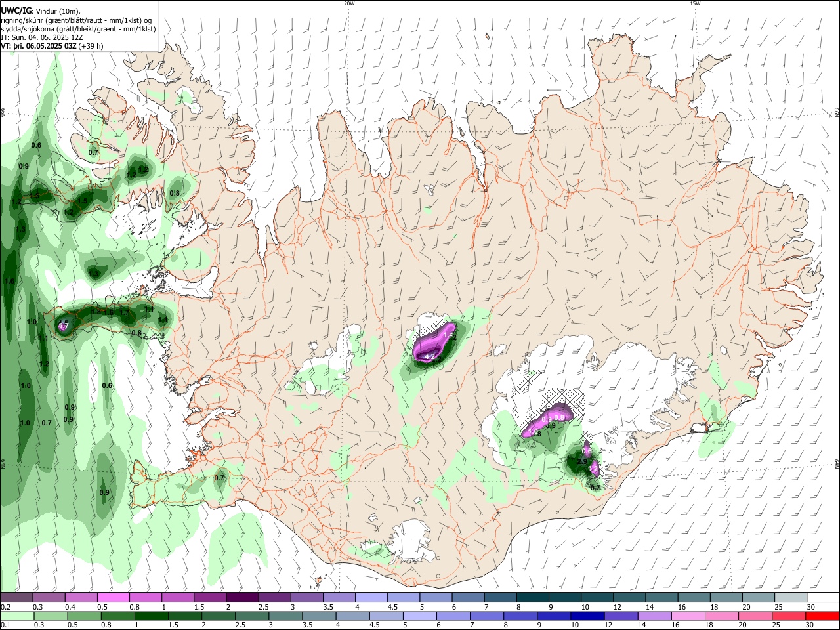
Task: Pick the darkest green swatch between 1 and 1.5
Action: coord(152,616)
